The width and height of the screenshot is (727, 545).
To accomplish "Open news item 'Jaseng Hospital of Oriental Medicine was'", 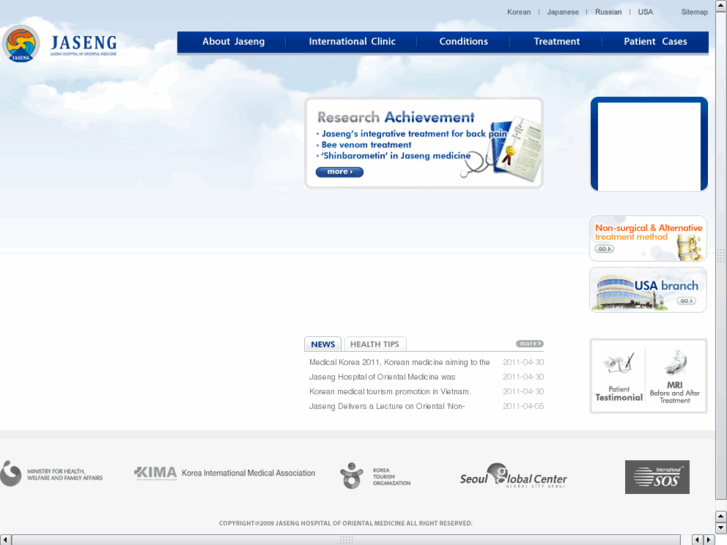I will [382, 377].
